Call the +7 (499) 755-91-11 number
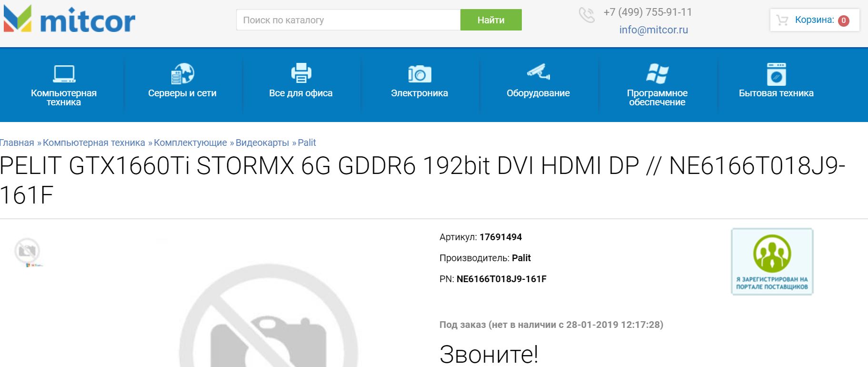The image size is (868, 367). [648, 12]
